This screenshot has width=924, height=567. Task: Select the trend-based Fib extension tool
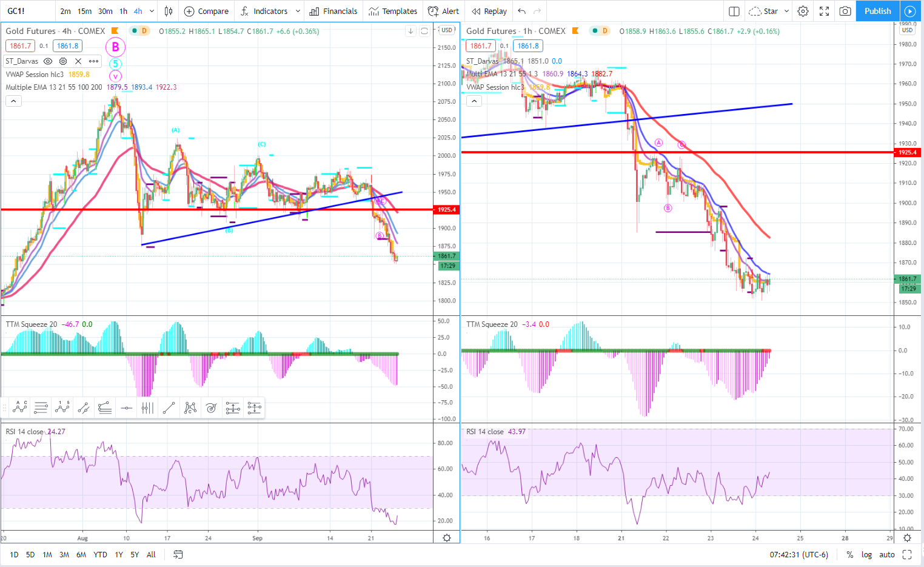coord(105,408)
